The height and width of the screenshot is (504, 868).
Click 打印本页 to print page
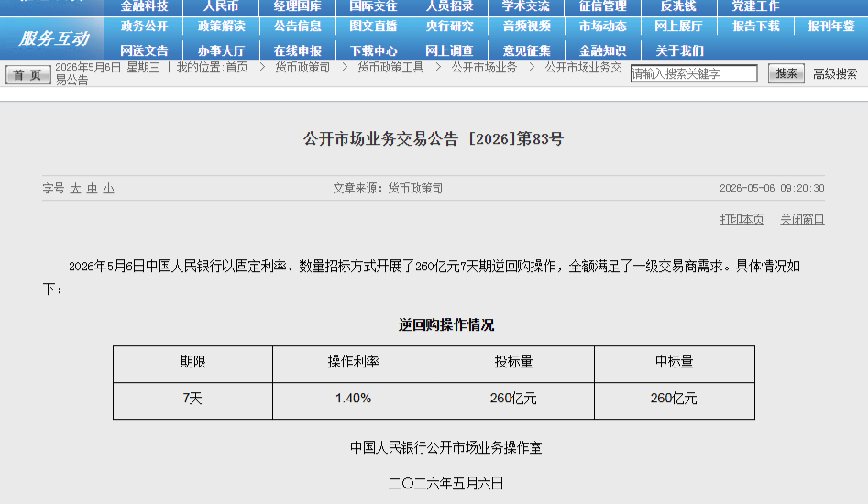tap(742, 219)
